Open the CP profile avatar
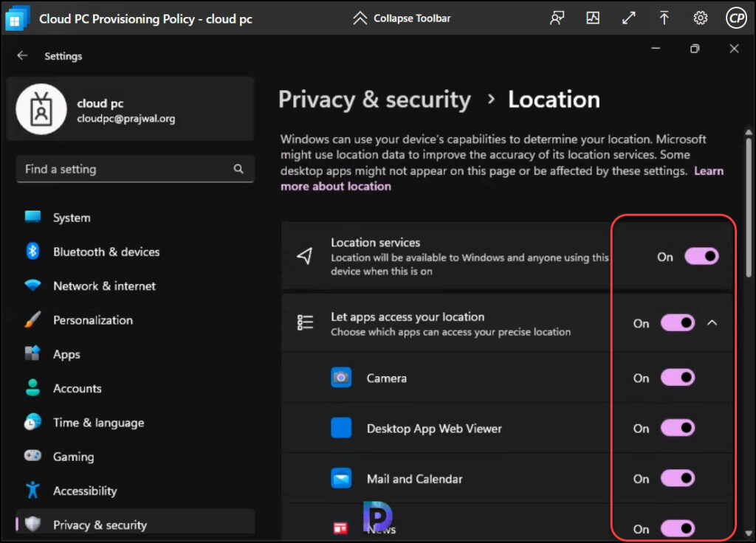 pyautogui.click(x=736, y=18)
